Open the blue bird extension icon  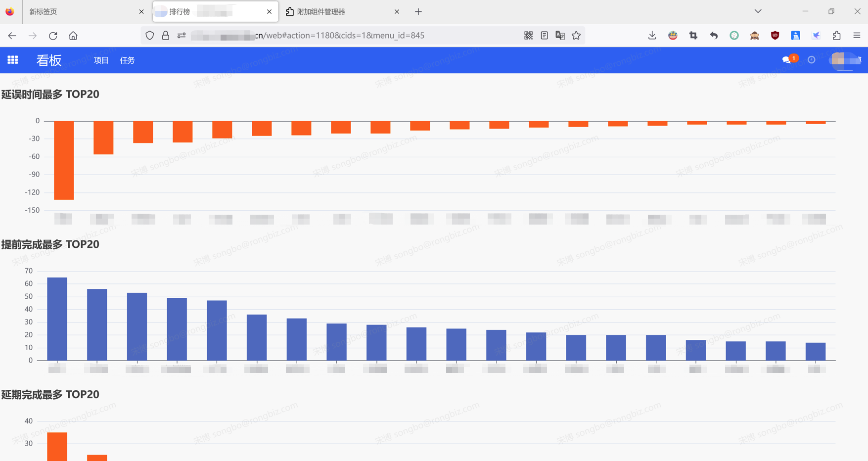coord(816,36)
